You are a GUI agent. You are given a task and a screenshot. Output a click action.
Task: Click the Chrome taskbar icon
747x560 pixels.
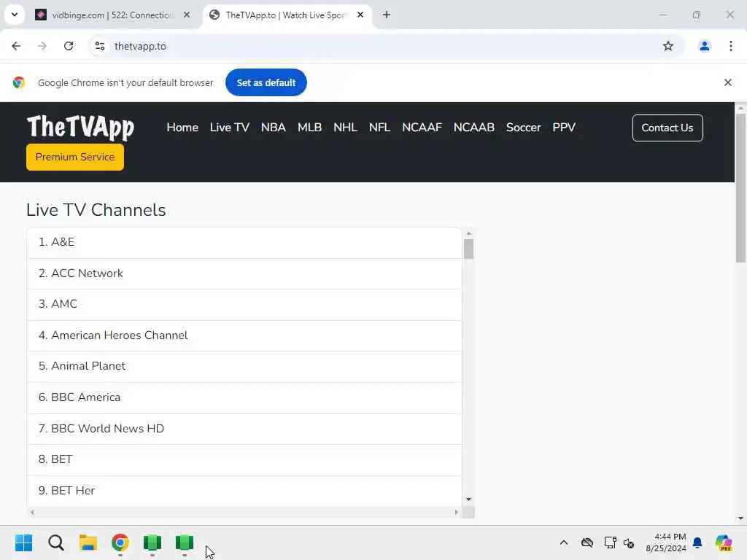pos(120,542)
